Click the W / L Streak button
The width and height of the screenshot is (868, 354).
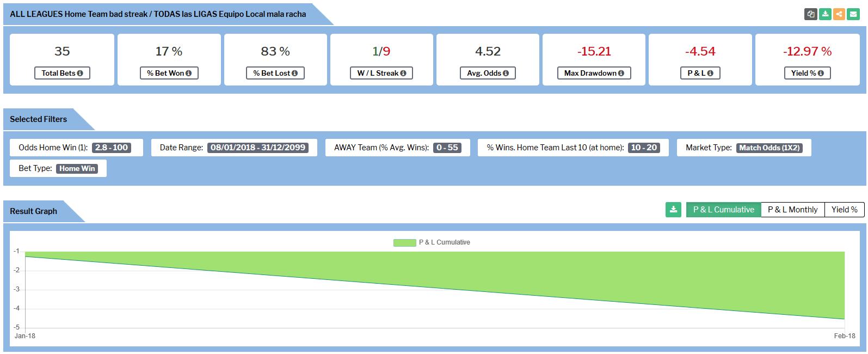381,73
